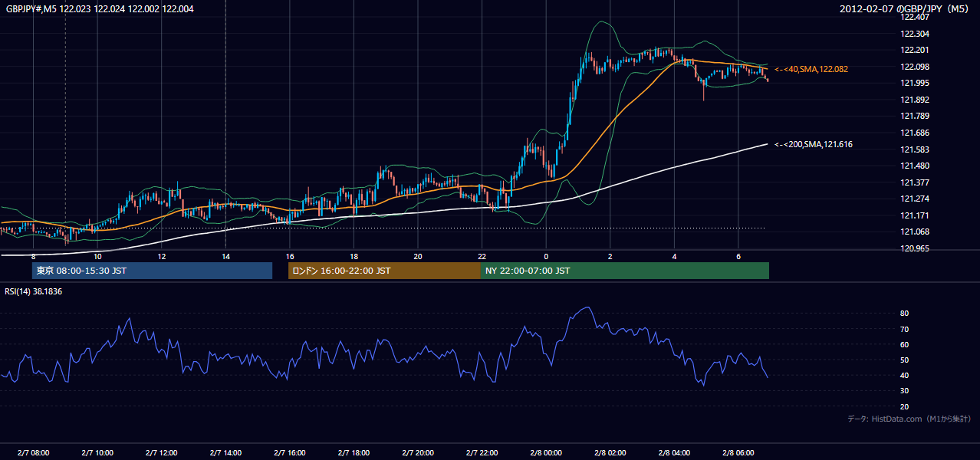Click price axis label 121.377

(916, 182)
